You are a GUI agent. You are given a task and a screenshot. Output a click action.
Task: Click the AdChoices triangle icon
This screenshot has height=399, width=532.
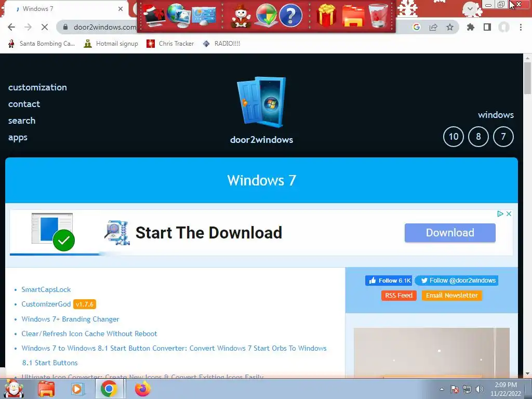(x=500, y=214)
